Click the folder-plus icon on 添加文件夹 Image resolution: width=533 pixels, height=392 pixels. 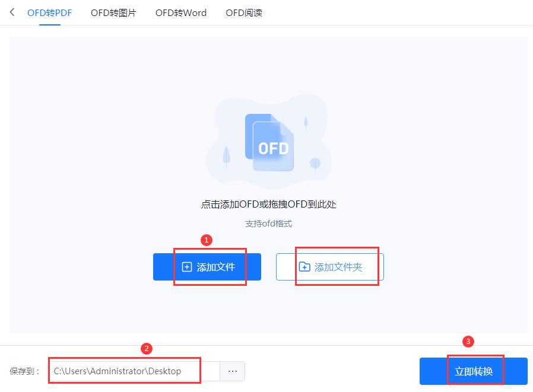pos(304,267)
